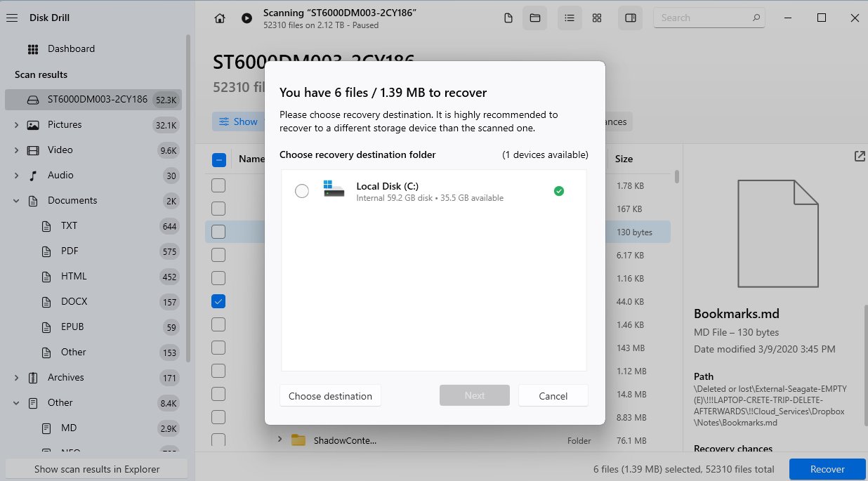Select the grid view icon
Screen dimensions: 868x481
596,18
